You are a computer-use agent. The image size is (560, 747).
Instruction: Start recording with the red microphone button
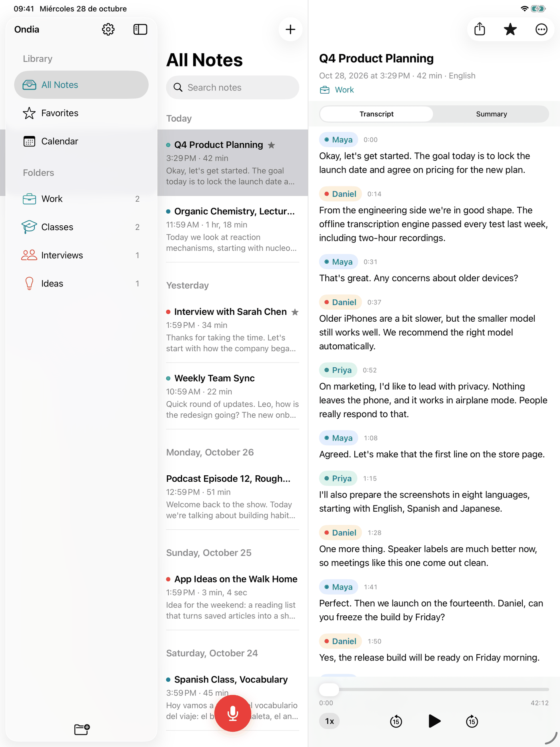[x=233, y=713]
